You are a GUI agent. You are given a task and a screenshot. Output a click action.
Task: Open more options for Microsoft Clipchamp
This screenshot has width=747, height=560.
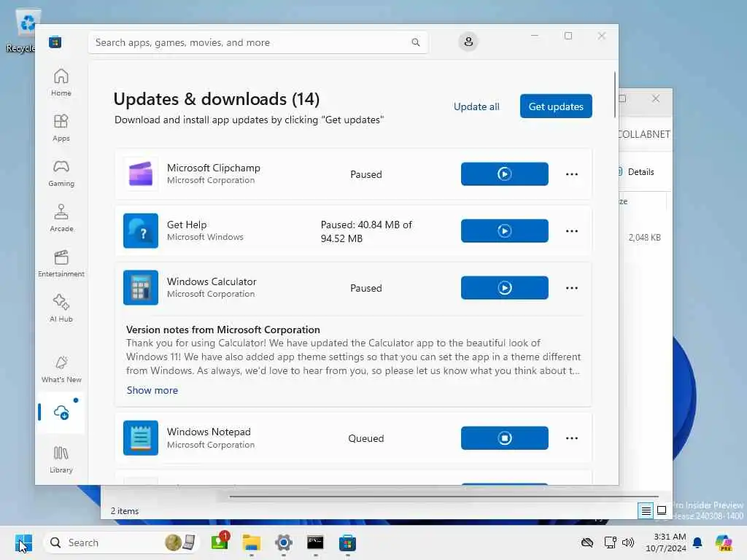click(x=572, y=174)
